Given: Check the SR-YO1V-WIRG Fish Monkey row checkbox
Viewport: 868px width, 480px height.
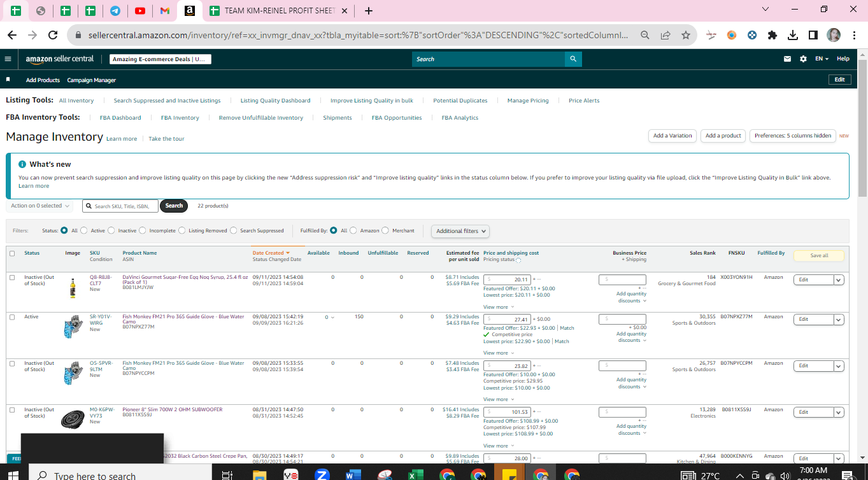Looking at the screenshot, I should point(12,317).
